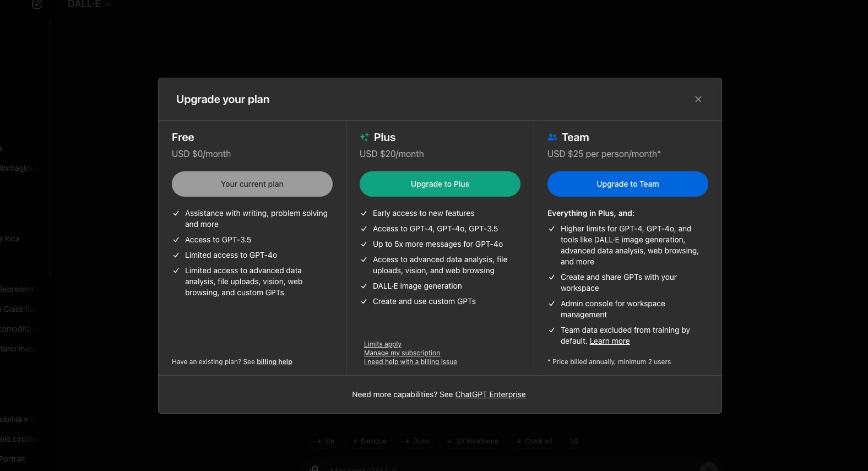The height and width of the screenshot is (471, 868).
Task: Open the billing help link
Action: 274,362
